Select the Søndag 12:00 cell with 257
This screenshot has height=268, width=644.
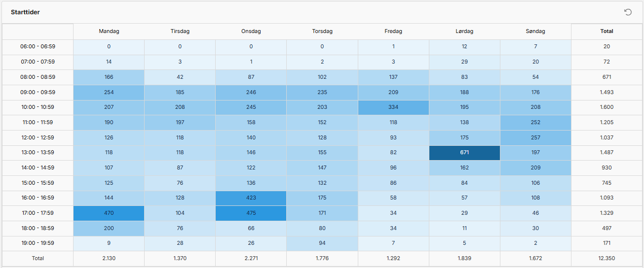tap(535, 137)
